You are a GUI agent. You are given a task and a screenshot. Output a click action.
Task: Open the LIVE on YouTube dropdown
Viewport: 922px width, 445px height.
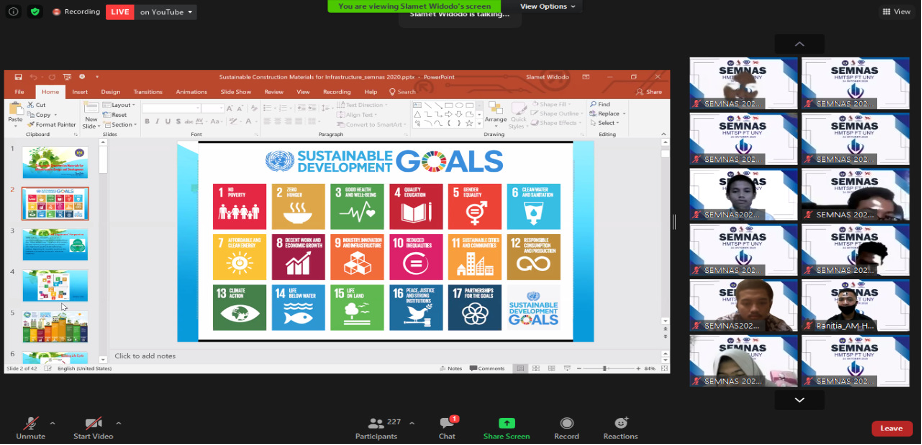point(165,12)
